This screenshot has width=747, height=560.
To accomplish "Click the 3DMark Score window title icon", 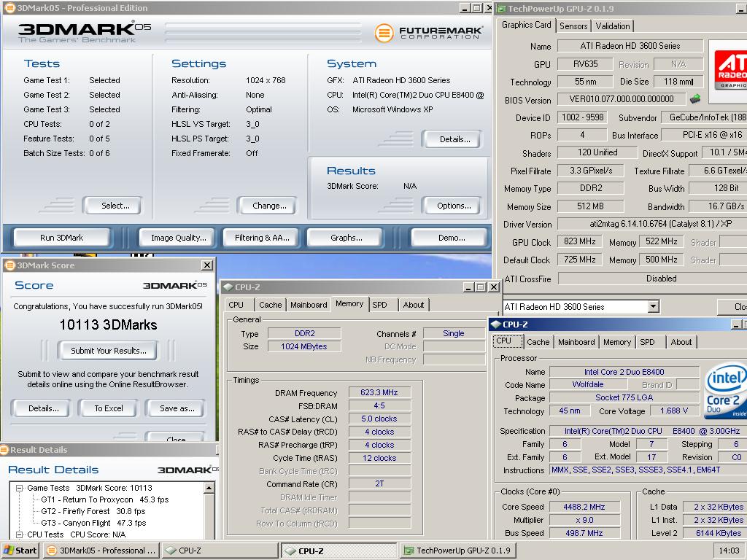I will (9, 265).
